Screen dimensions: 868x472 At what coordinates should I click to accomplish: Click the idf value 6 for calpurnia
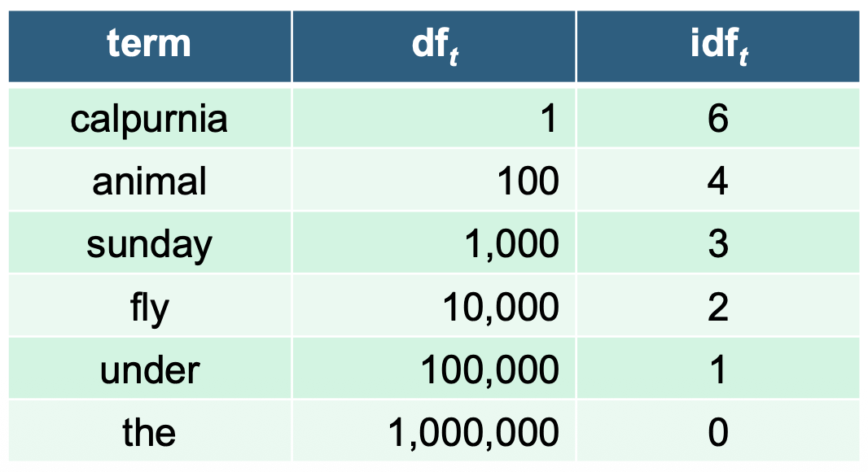click(717, 119)
